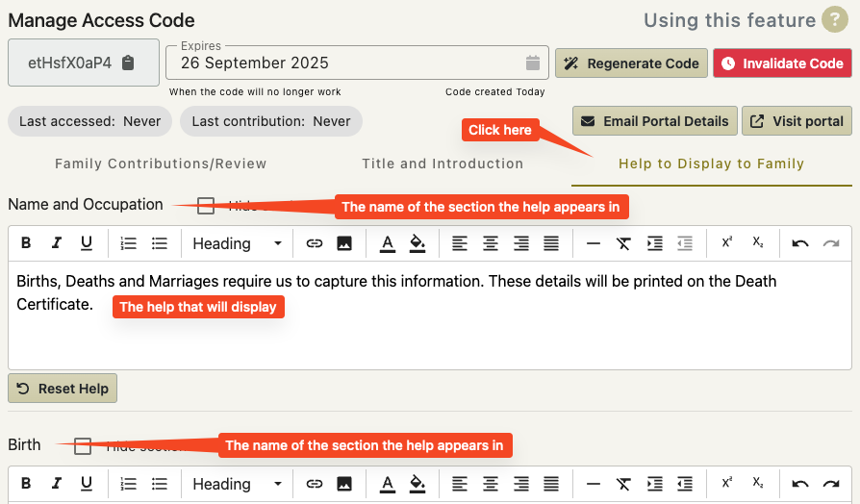The image size is (860, 504).
Task: Insert image in Name and Occupation editor
Action: coord(343,243)
